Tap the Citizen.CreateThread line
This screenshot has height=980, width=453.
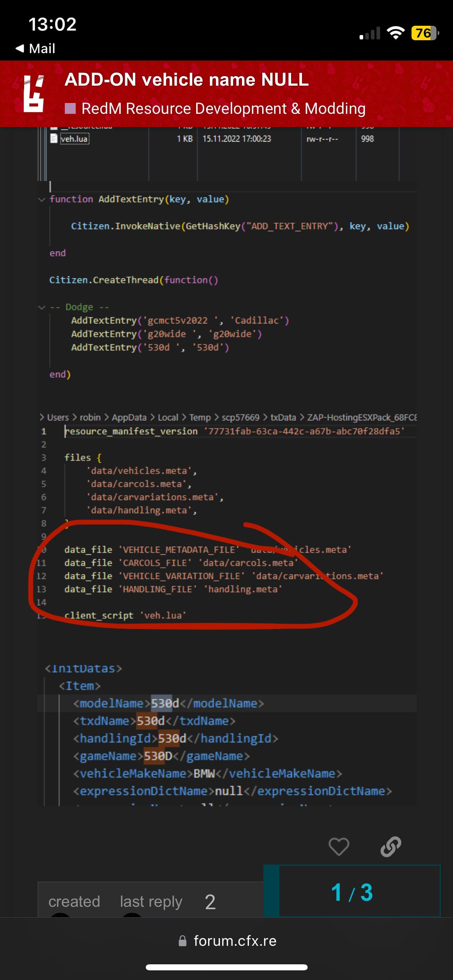[x=134, y=280]
